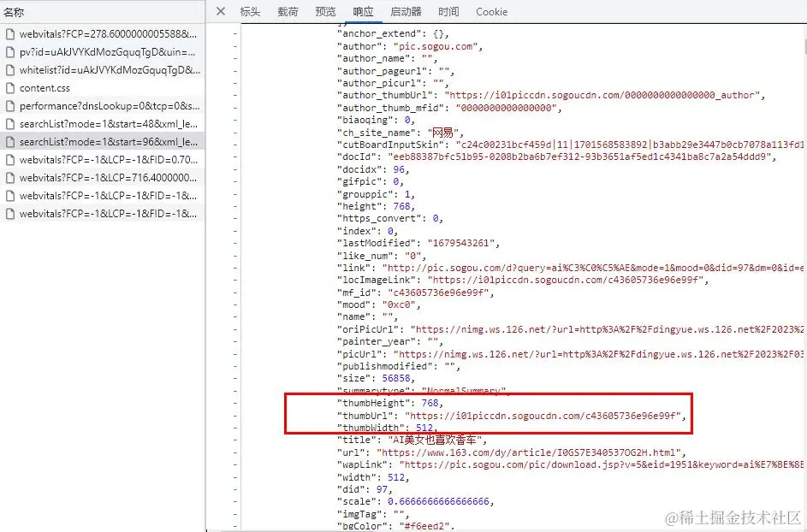Click the "author": "pic.sogou.com" line
The width and height of the screenshot is (807, 532).
coord(410,46)
